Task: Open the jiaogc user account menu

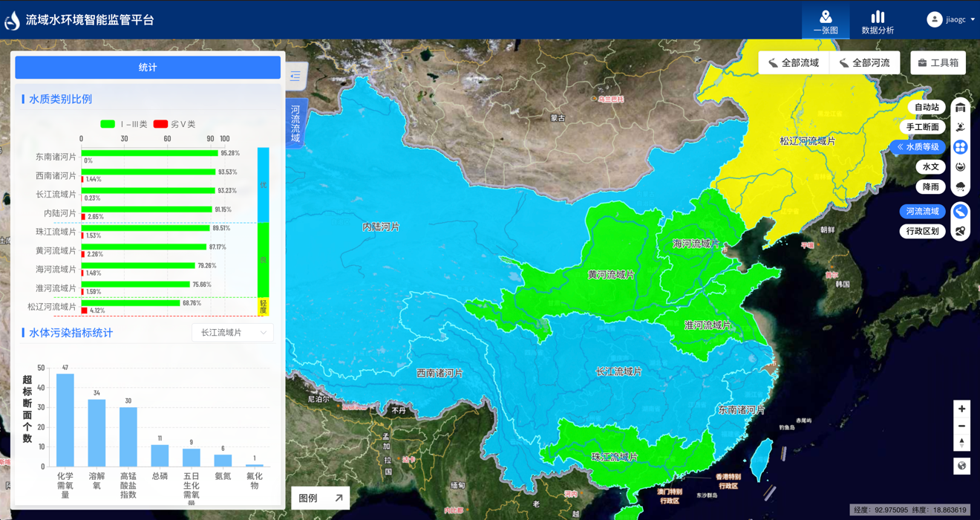Action: tap(951, 20)
